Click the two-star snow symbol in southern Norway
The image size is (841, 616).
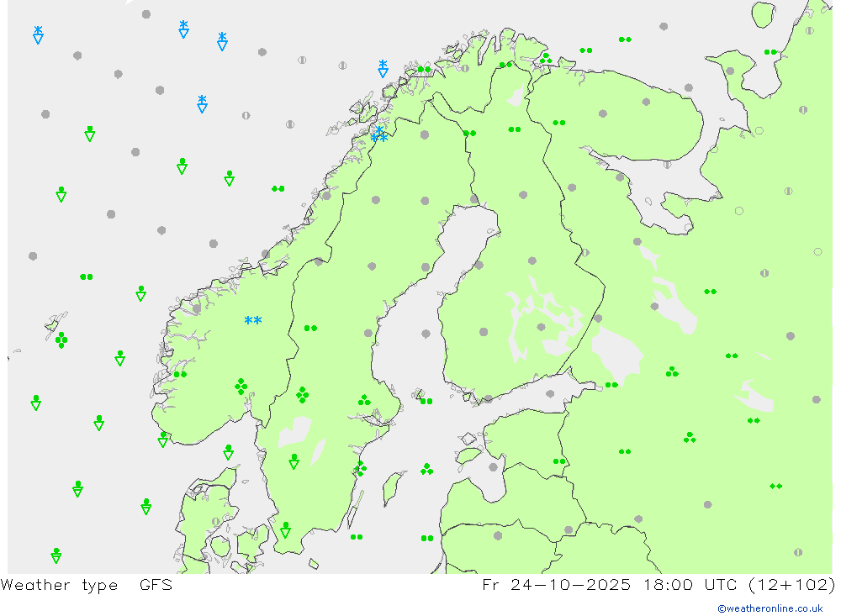coord(252,320)
